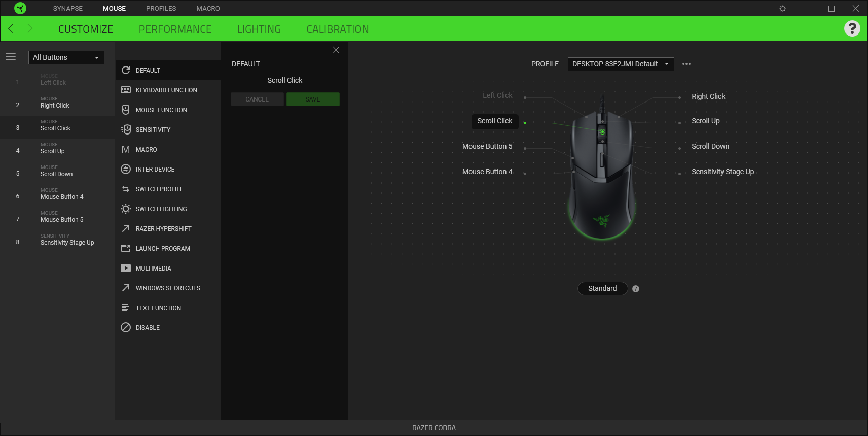Click the Inter-Device icon
Image resolution: width=868 pixels, height=436 pixels.
(x=126, y=169)
